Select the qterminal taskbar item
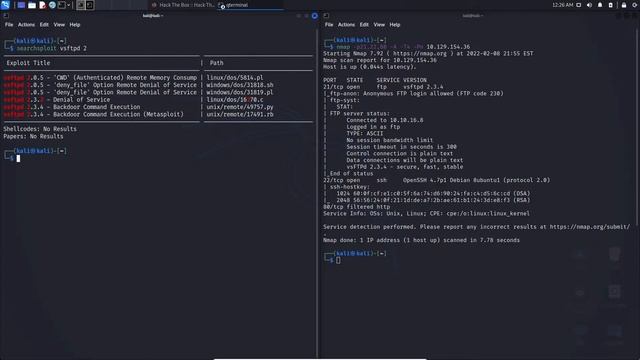 click(x=250, y=5)
